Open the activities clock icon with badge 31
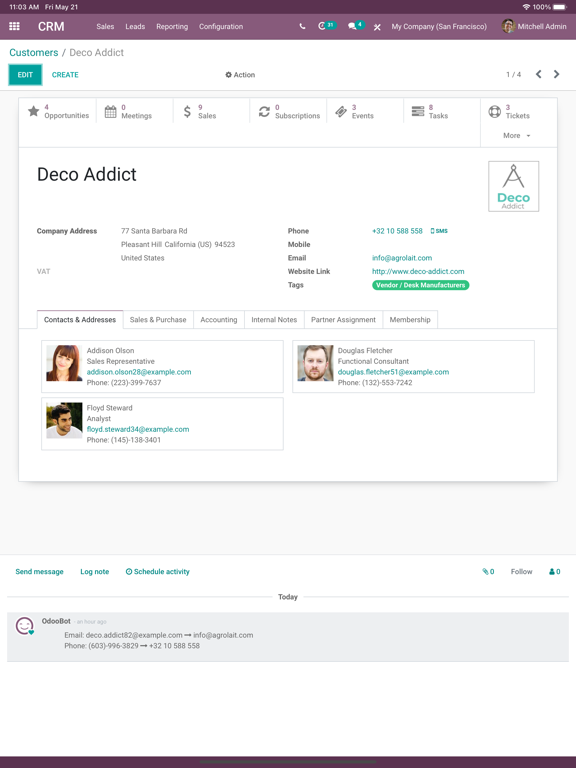The height and width of the screenshot is (768, 576). [327, 26]
